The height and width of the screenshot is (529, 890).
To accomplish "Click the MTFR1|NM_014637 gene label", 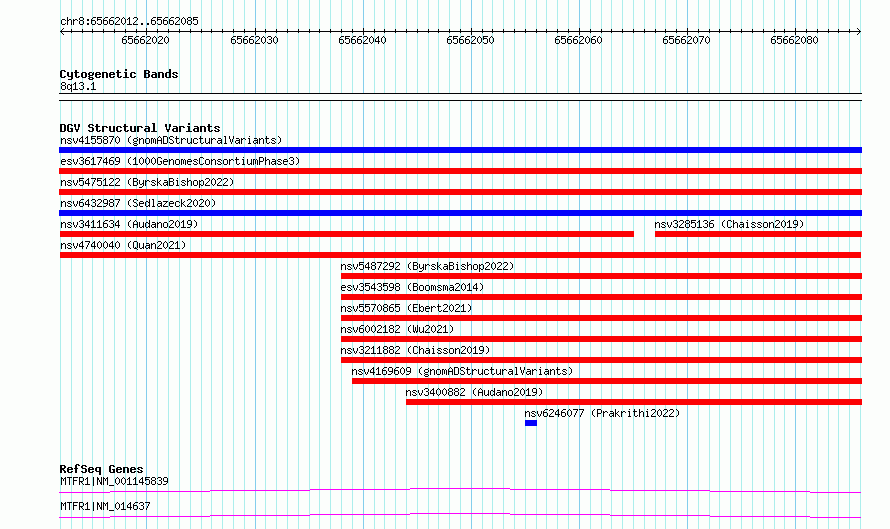I will point(105,506).
